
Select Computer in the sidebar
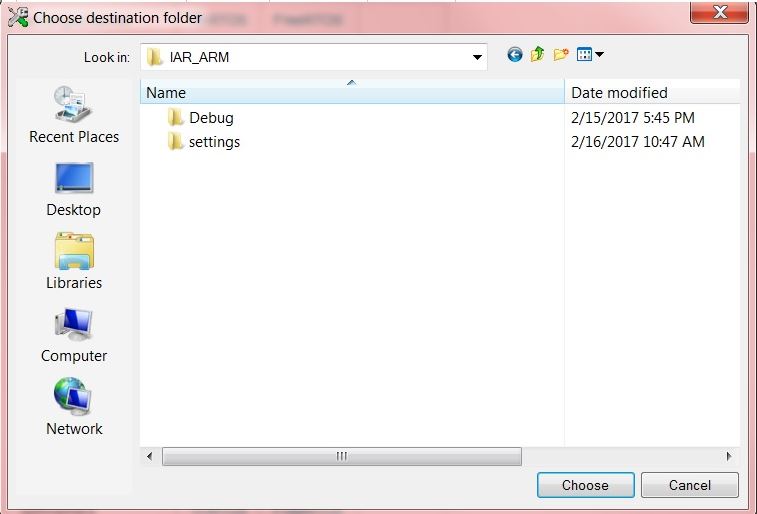point(74,335)
